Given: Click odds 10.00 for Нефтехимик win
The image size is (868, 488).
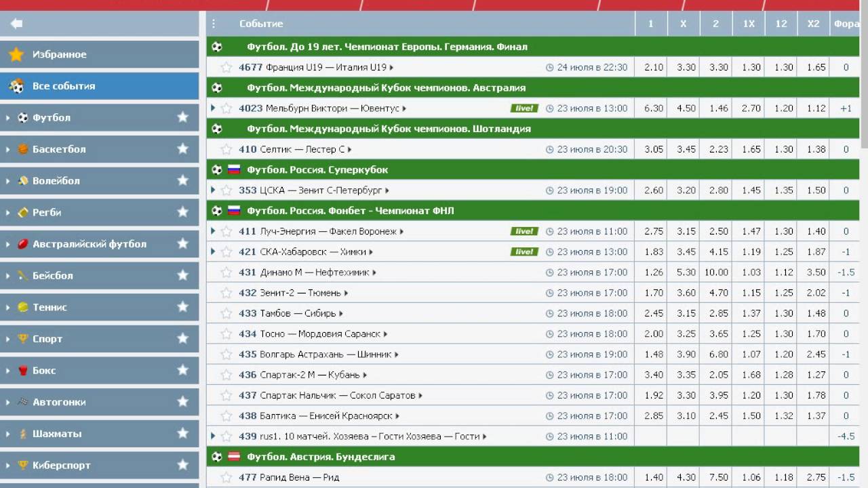Looking at the screenshot, I should click(x=716, y=272).
